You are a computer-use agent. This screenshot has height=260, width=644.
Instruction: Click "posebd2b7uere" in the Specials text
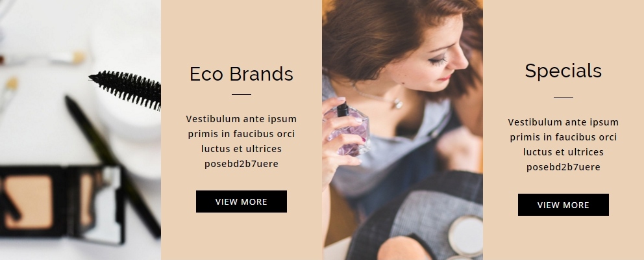pos(563,167)
